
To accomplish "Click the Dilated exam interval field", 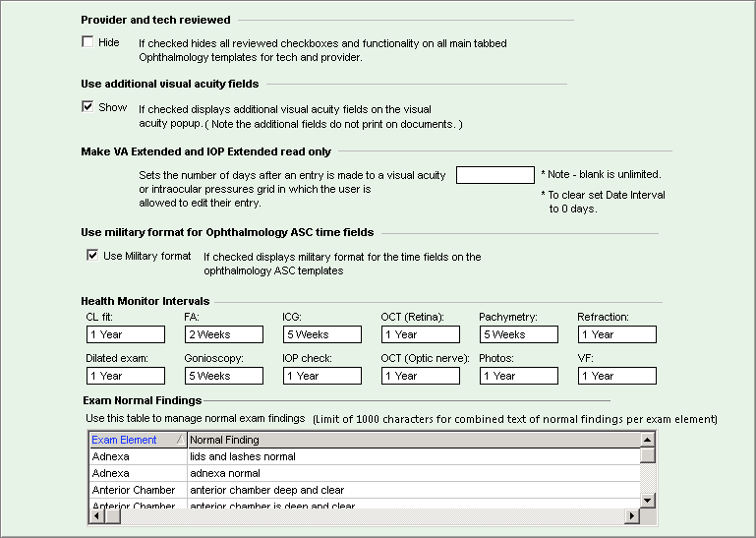I will [x=126, y=376].
